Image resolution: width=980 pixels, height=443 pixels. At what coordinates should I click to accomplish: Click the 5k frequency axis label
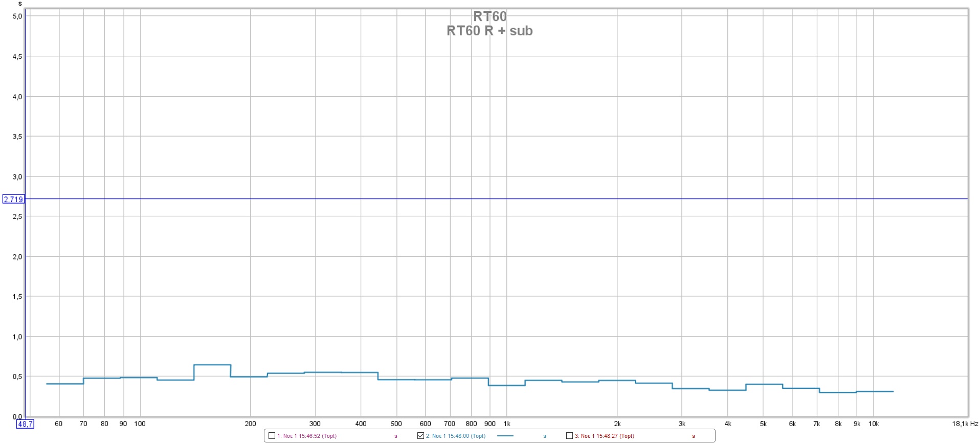tap(763, 424)
